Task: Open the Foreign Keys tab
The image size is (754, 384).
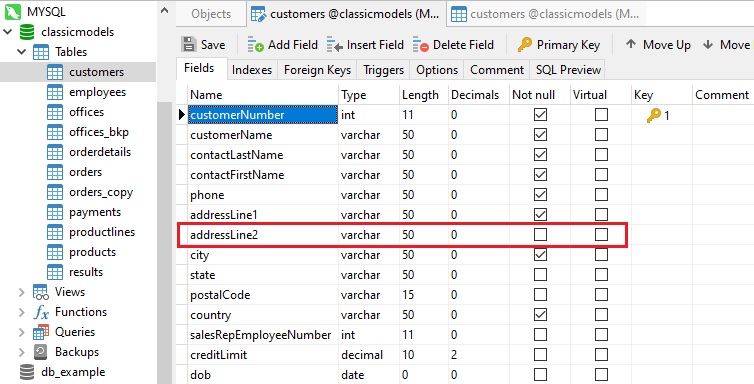Action: [317, 70]
